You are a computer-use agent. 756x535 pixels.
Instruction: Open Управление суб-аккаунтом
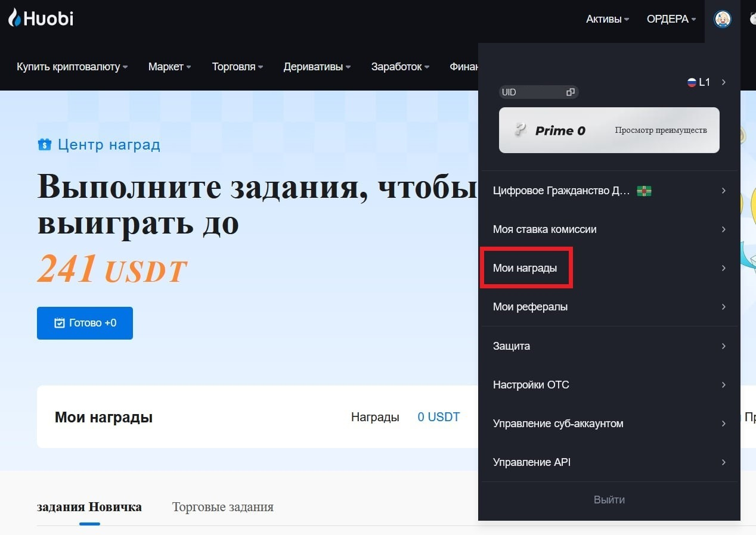[x=609, y=424]
